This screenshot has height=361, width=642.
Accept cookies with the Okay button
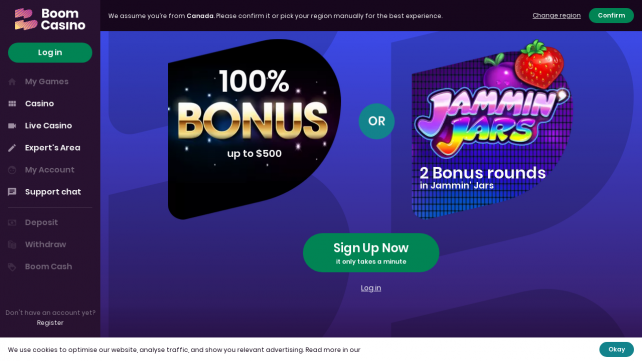pyautogui.click(x=617, y=350)
